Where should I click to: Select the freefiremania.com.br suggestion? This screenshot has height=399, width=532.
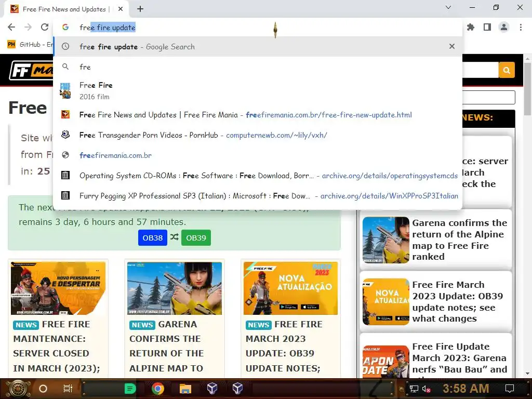tap(258, 155)
